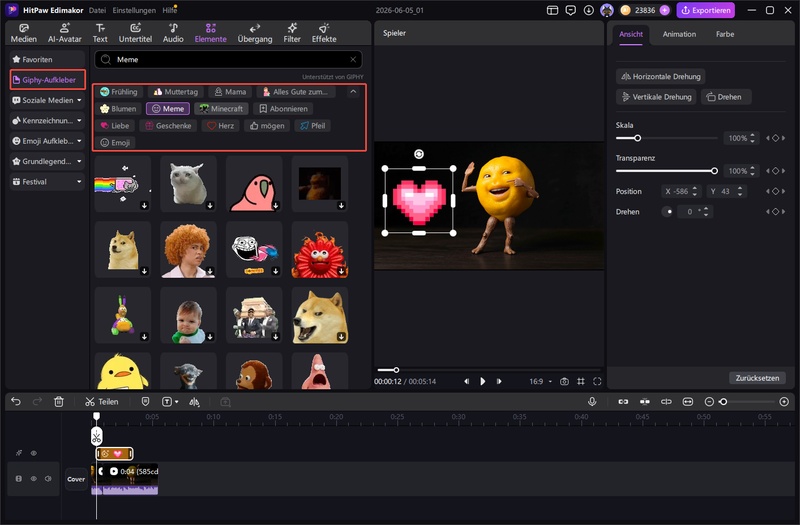The width and height of the screenshot is (800, 525).
Task: Toggle visibility of sticker track eye icon
Action: [34, 453]
